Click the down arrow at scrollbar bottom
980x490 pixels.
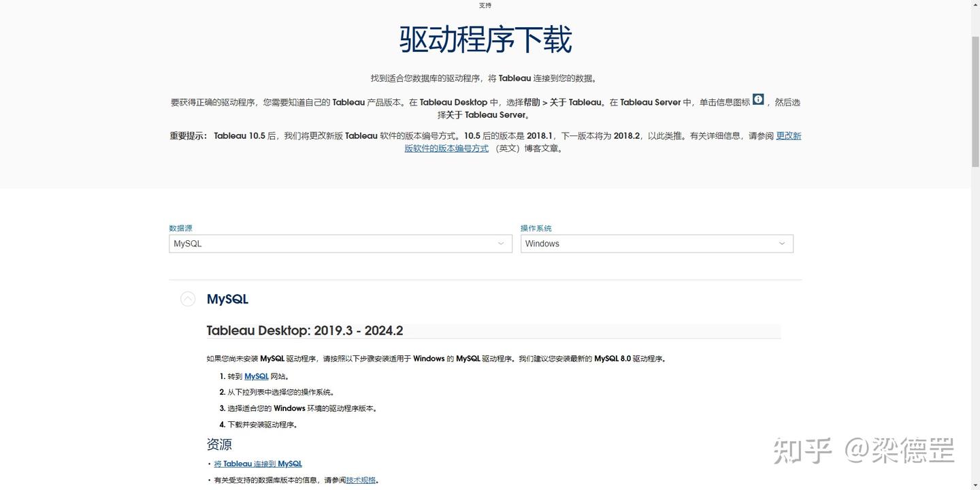tap(976, 485)
